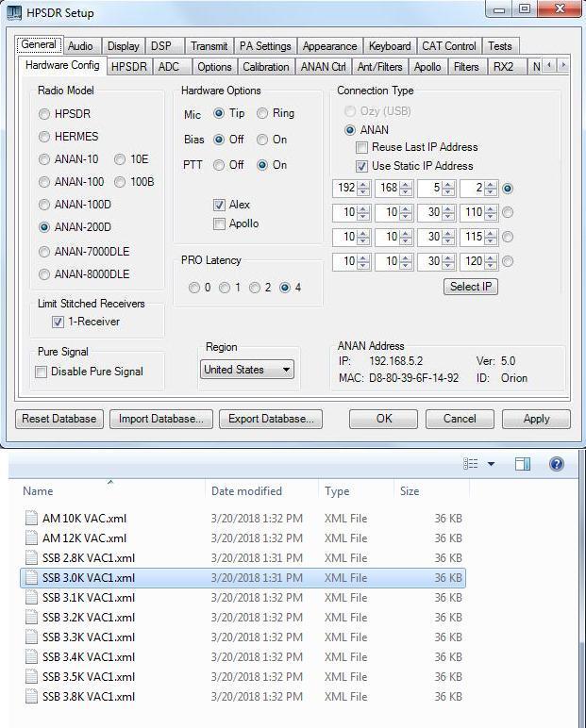Expand the view options dropdown arrow
Viewport: 586px width, 728px height.
(x=491, y=464)
